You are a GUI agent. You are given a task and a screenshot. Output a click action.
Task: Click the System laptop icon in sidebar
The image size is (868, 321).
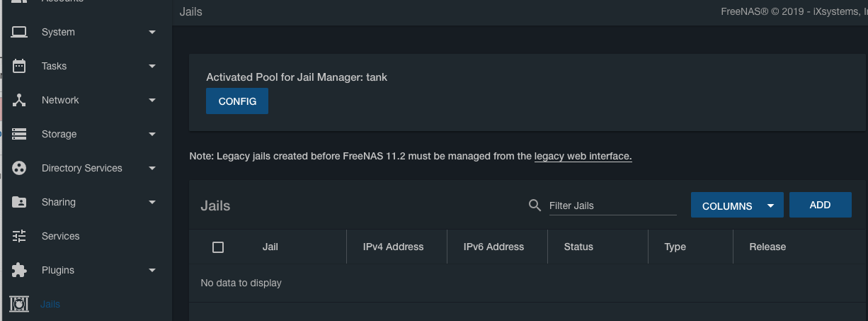click(x=19, y=32)
